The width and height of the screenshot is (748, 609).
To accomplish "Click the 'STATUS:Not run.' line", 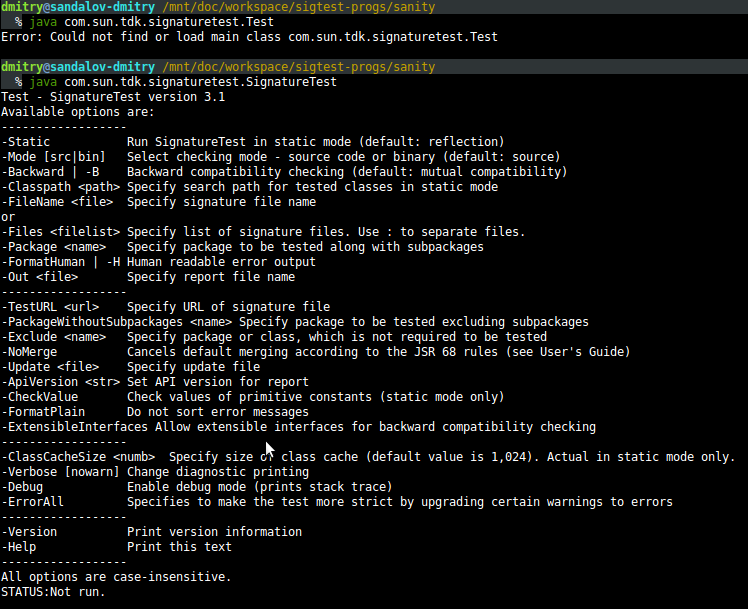I will tap(53, 592).
